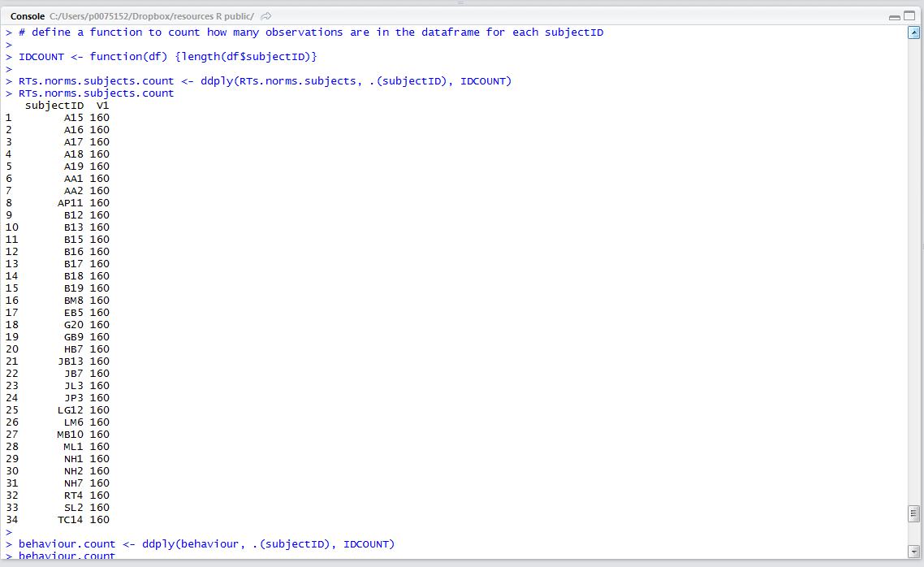924x567 pixels.
Task: Click the V1 column header
Action: (x=102, y=106)
